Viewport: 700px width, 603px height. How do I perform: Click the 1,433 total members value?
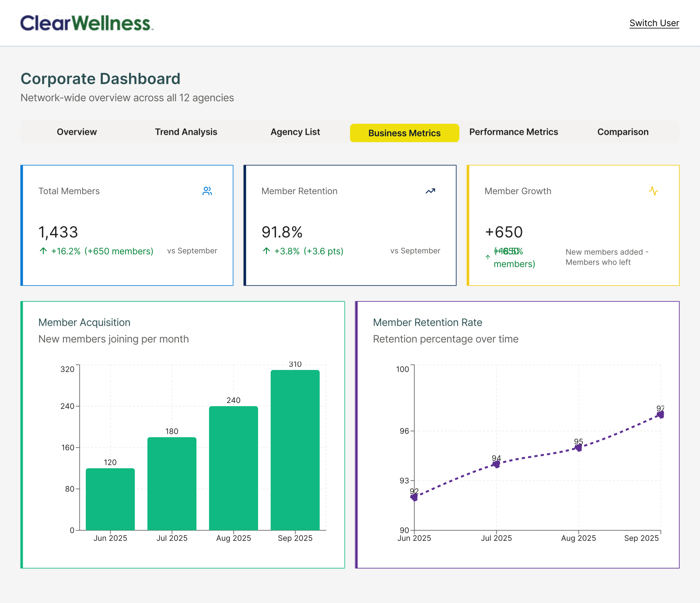[x=58, y=232]
